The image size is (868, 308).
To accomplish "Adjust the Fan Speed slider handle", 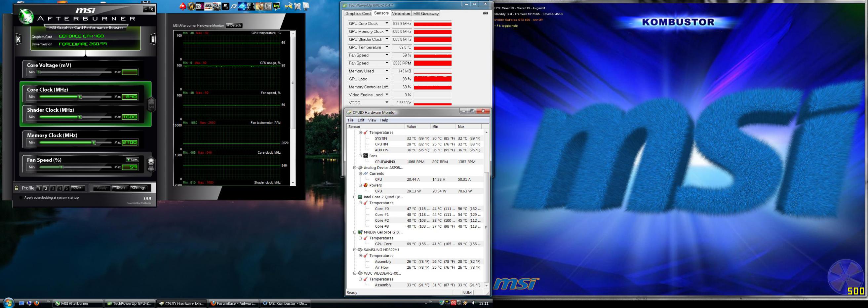I will coord(61,167).
